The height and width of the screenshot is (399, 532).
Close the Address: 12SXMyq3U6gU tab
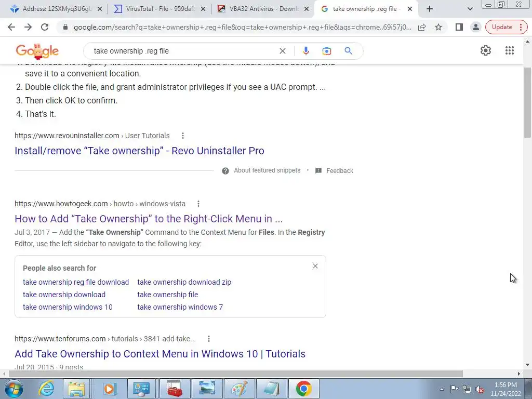coord(99,9)
